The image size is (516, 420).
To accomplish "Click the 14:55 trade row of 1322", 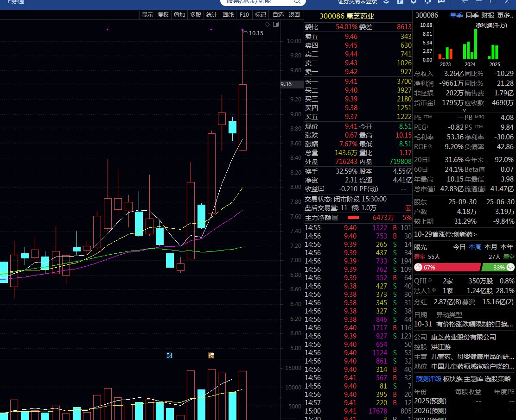I will 358,228.
